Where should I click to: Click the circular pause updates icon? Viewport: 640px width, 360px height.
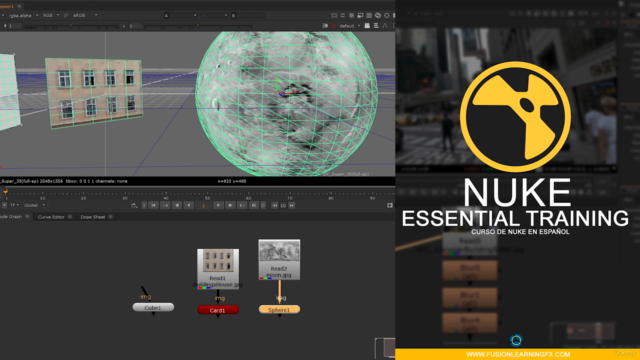(387, 16)
